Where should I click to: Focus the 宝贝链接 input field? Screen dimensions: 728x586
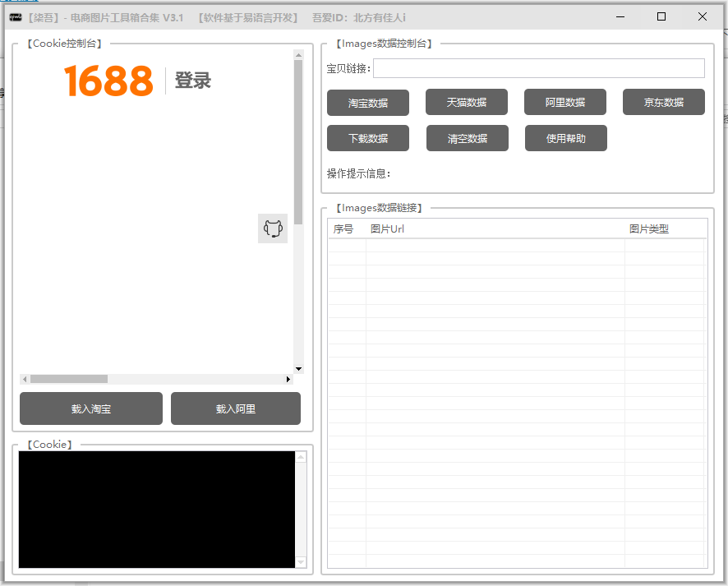(x=538, y=68)
